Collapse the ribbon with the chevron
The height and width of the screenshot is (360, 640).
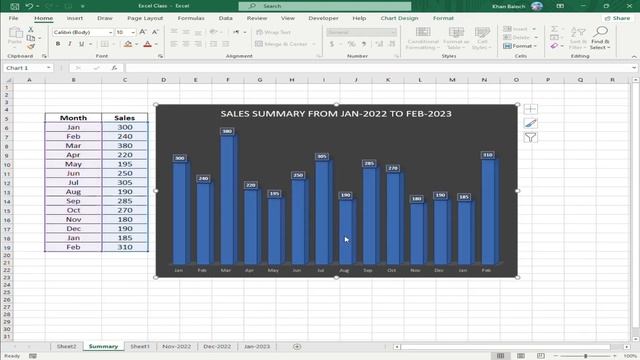pos(634,57)
